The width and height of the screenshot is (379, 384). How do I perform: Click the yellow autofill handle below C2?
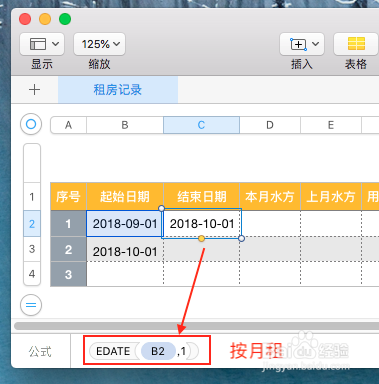click(x=201, y=238)
